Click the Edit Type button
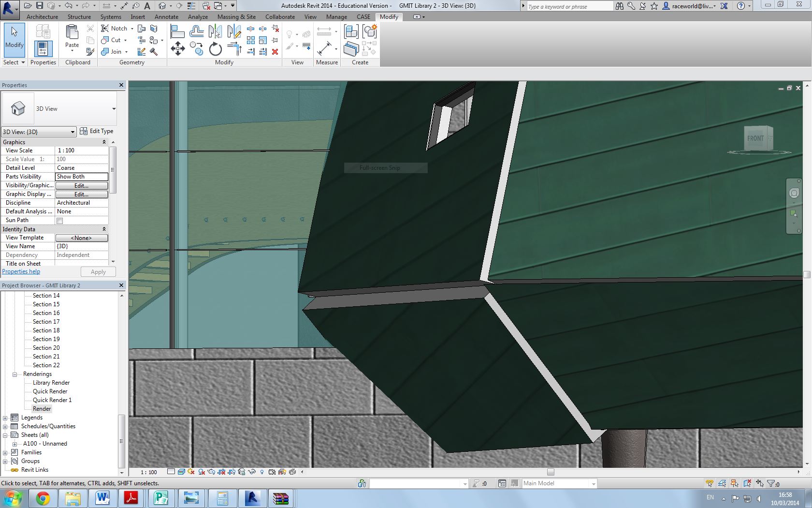Viewport: 812px width, 508px height. 97,131
